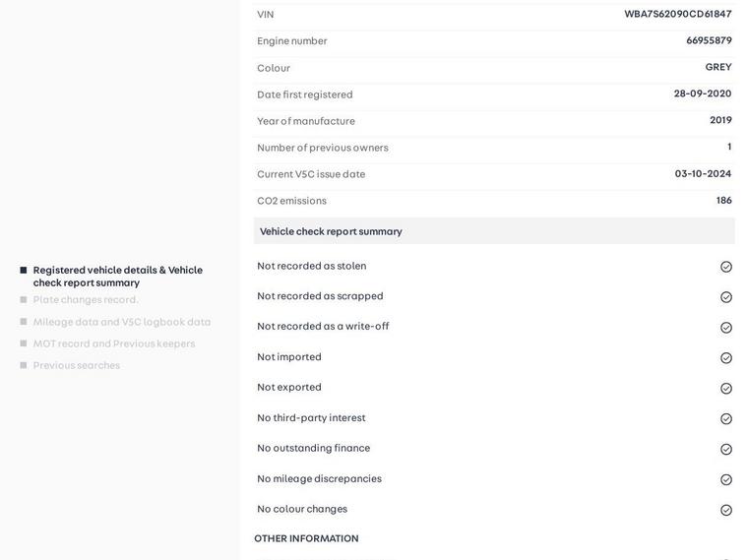The width and height of the screenshot is (747, 560).
Task: Click the bullet beside 'Plate changes record'
Action: coord(24,300)
